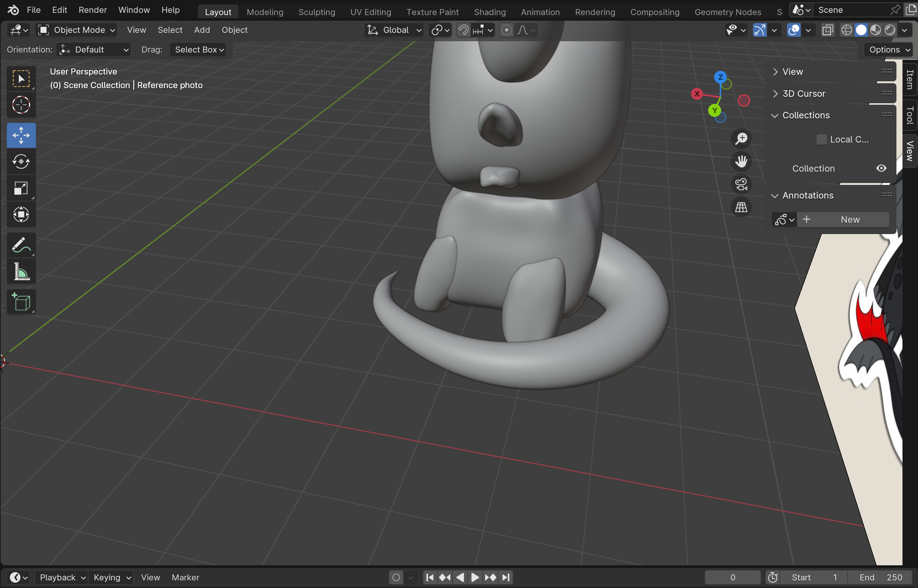Switch to wireframe shading

point(846,30)
